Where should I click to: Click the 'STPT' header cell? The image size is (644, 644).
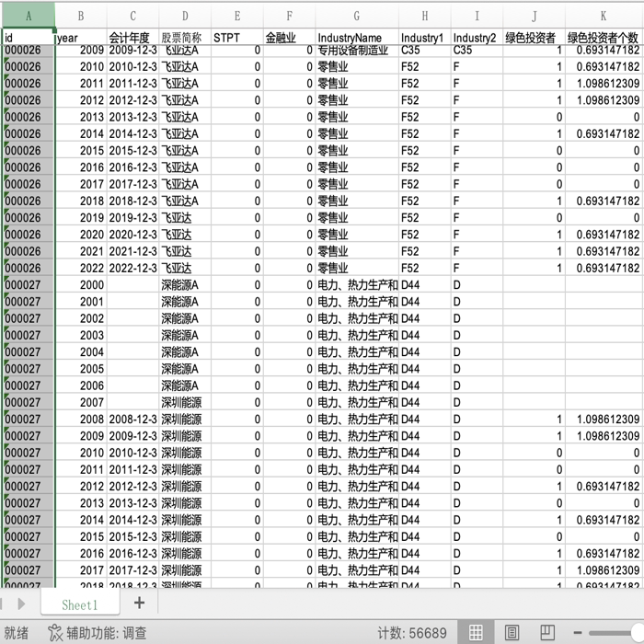pyautogui.click(x=237, y=38)
